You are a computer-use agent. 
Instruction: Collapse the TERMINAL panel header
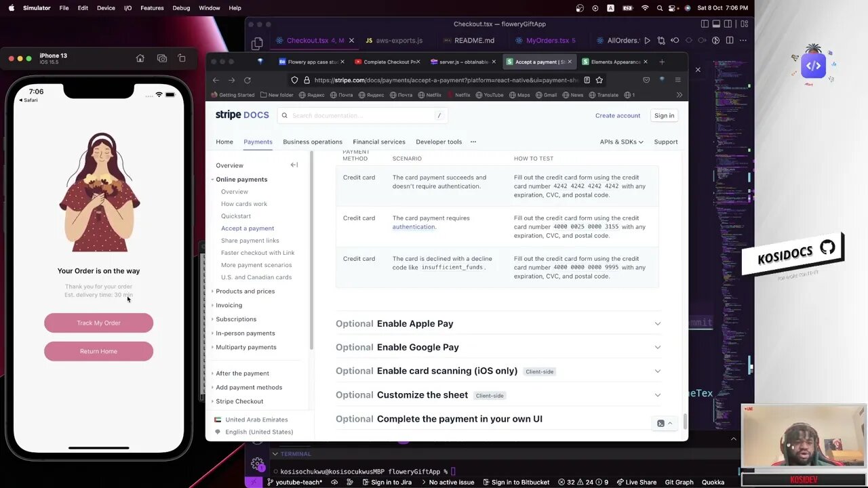point(292,453)
